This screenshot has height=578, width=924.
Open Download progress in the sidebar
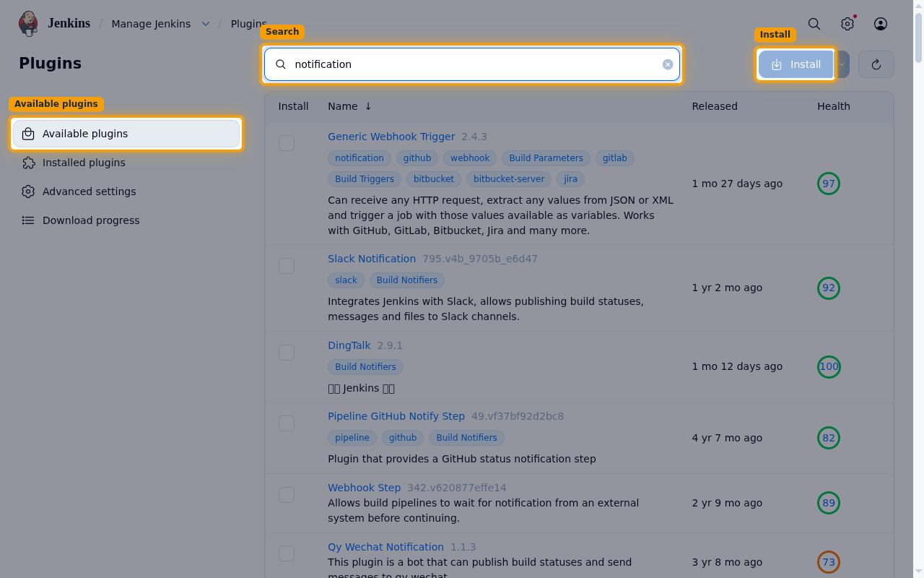tap(126, 220)
